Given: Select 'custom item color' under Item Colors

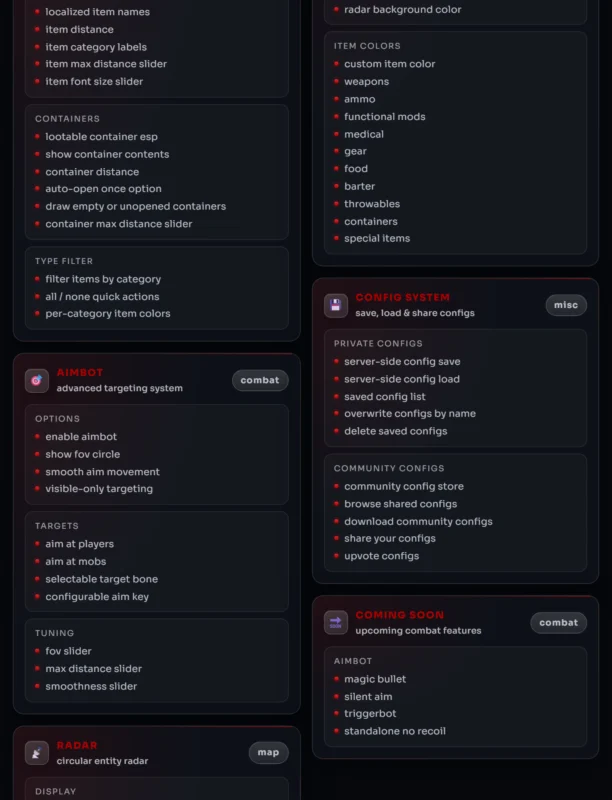Looking at the screenshot, I should 389,64.
